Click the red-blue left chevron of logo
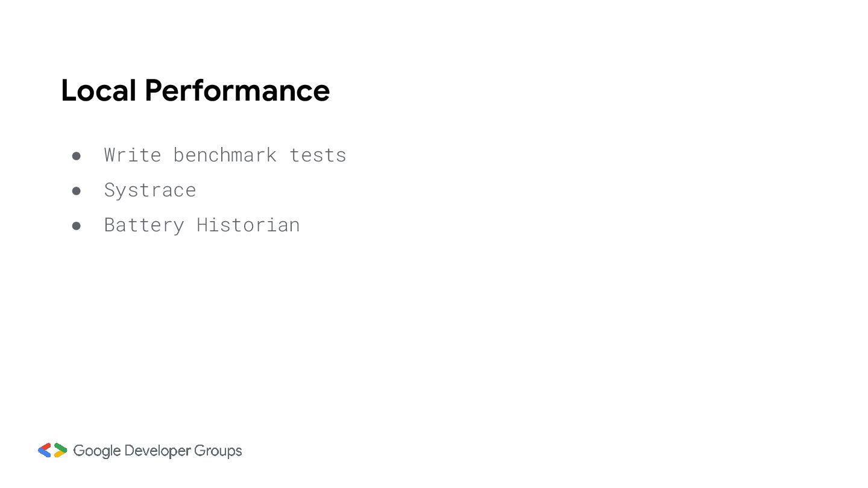This screenshot has width=868, height=488. 45,450
